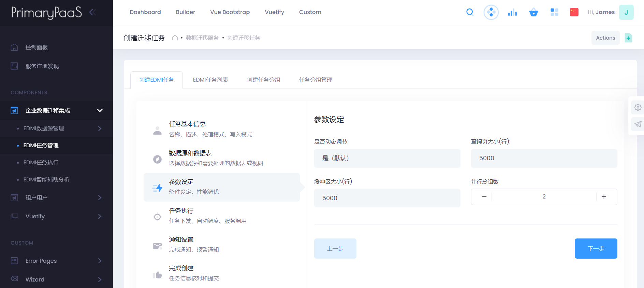Click the Wizard sidebar icon
This screenshot has height=288, width=644.
pos(14,279)
